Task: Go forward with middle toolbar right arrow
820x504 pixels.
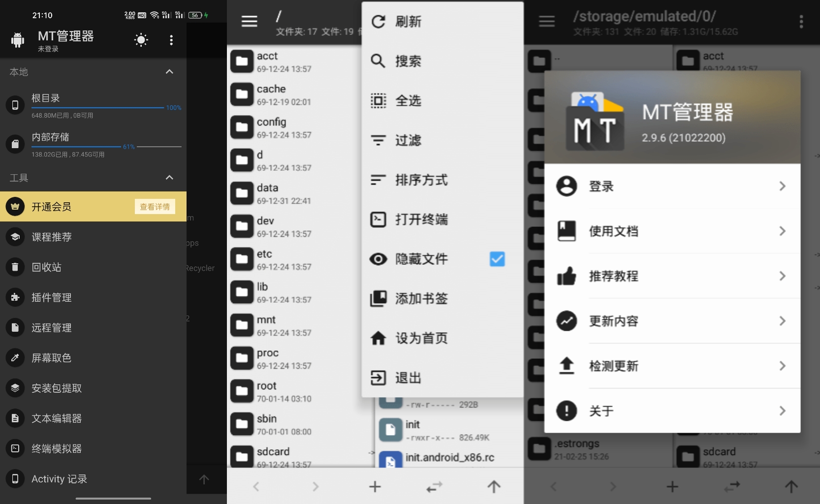Action: [315, 487]
